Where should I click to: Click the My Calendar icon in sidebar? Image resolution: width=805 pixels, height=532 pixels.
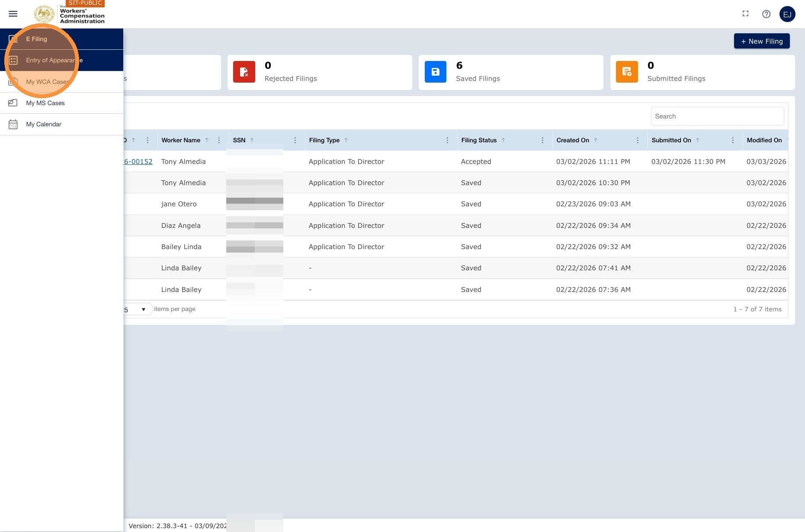tap(13, 125)
